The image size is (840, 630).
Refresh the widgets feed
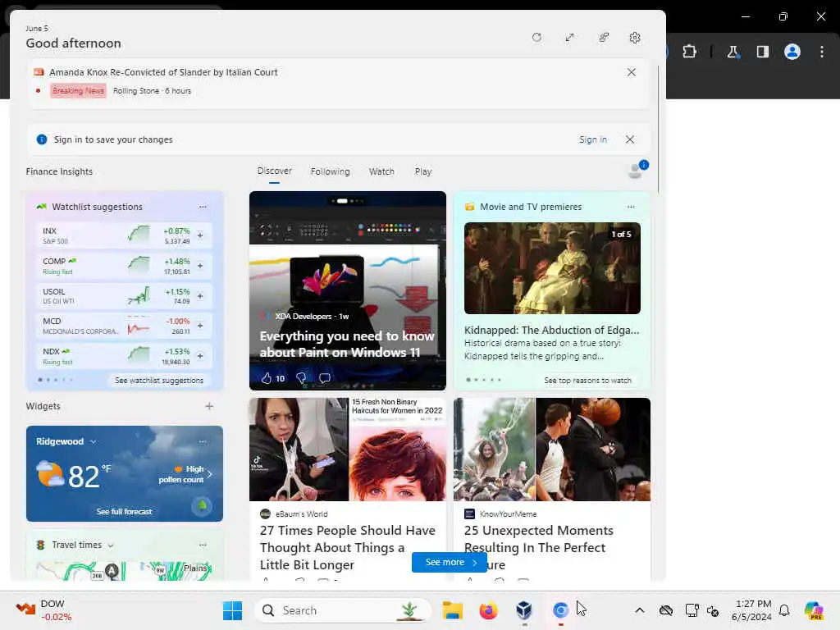tap(536, 38)
